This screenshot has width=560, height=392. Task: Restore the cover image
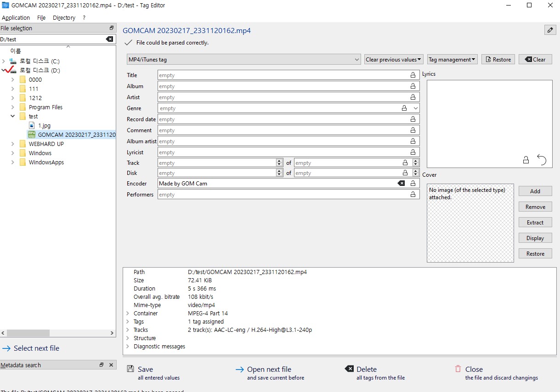click(535, 253)
